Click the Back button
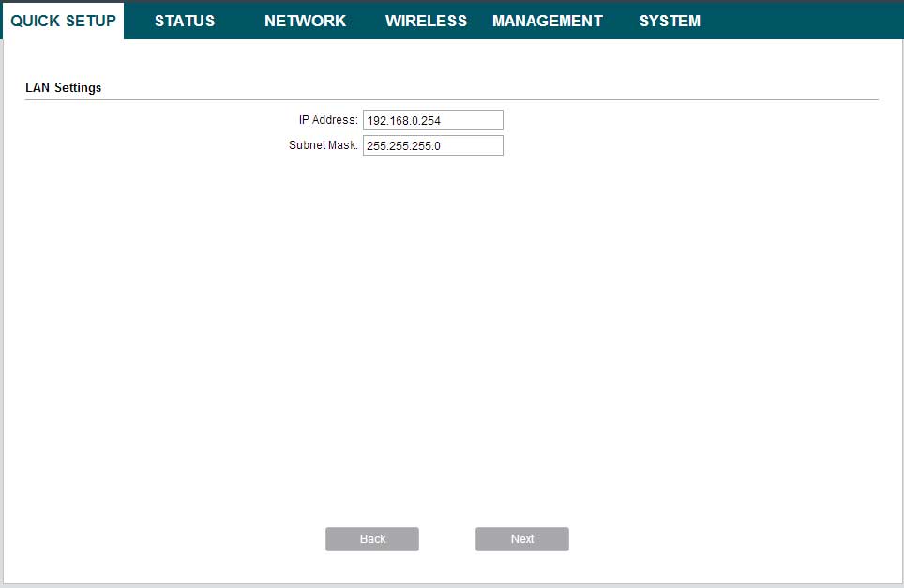 (x=372, y=539)
